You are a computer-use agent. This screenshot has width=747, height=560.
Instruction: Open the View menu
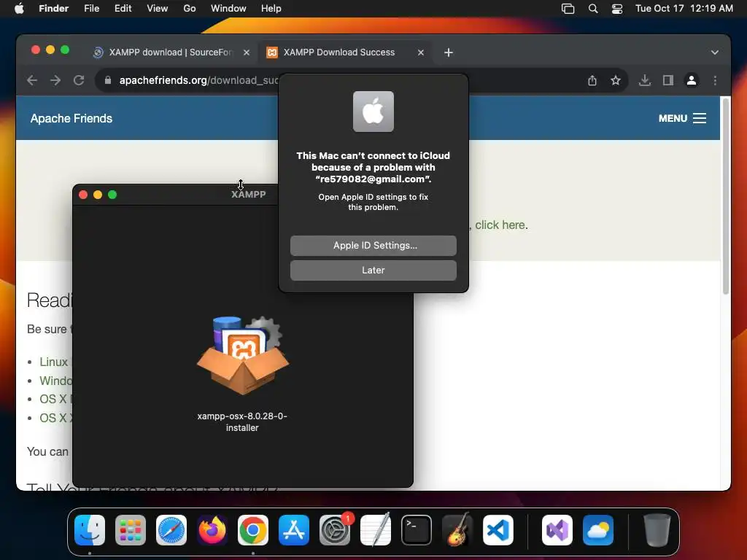click(158, 9)
